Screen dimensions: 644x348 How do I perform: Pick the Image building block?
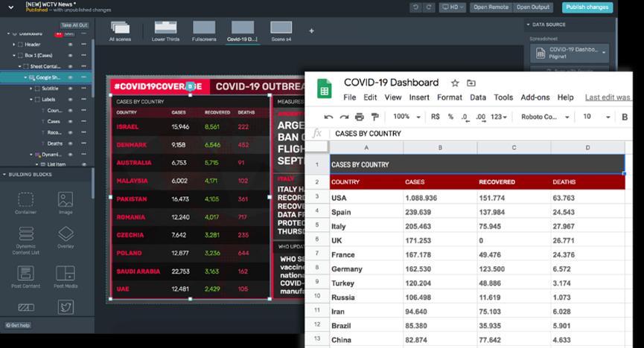coord(66,203)
